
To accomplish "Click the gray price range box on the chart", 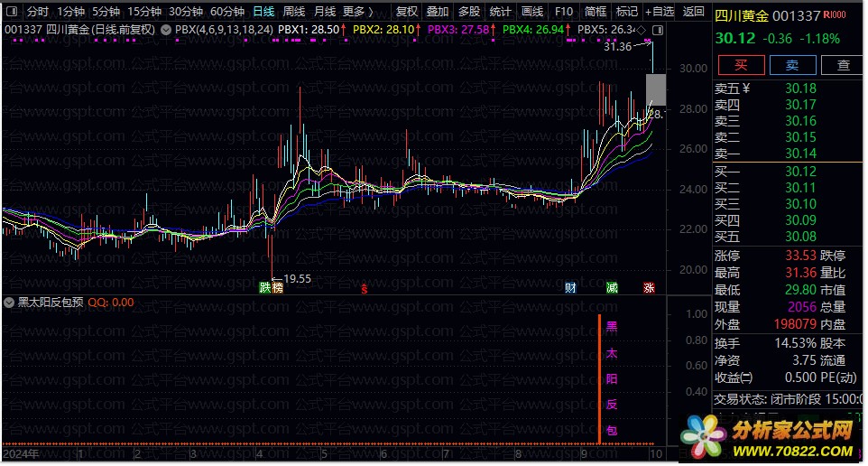I will tap(656, 90).
